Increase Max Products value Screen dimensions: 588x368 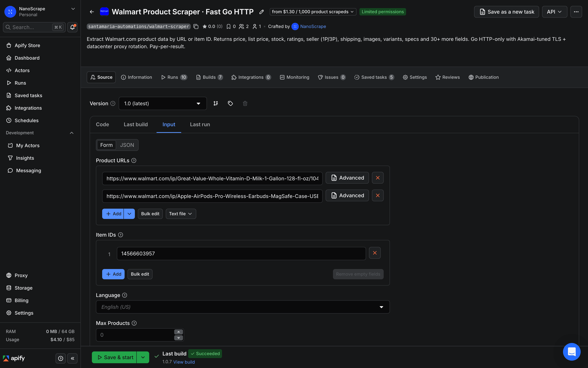coord(179,332)
